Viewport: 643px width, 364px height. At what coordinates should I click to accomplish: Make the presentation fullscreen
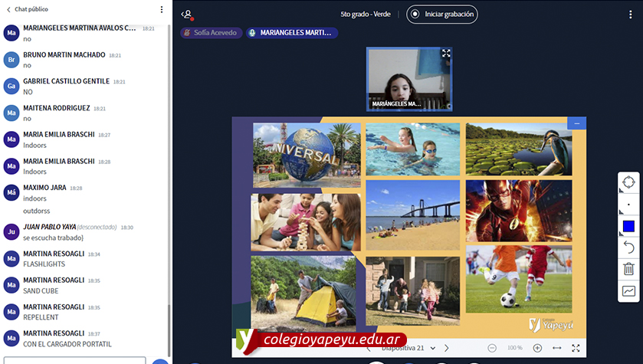point(576,348)
